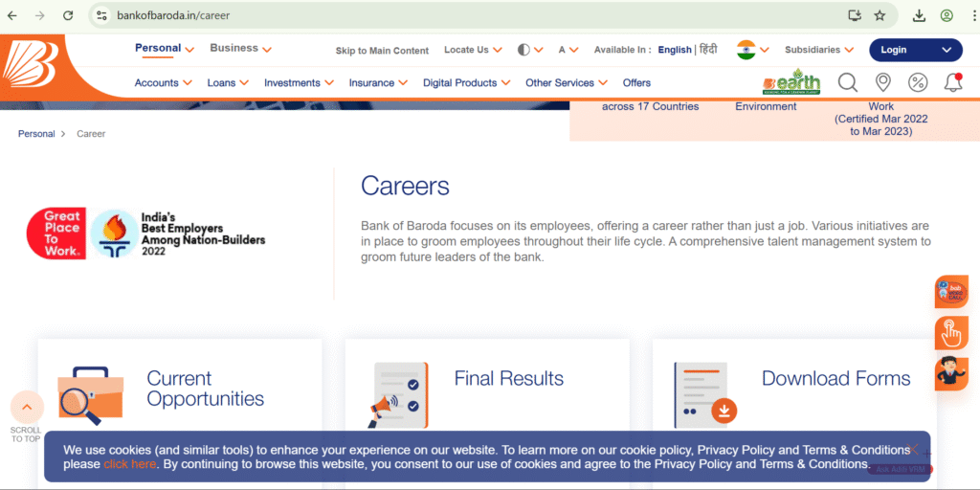Open the interest rates percent icon
Image resolution: width=980 pixels, height=490 pixels.
918,83
